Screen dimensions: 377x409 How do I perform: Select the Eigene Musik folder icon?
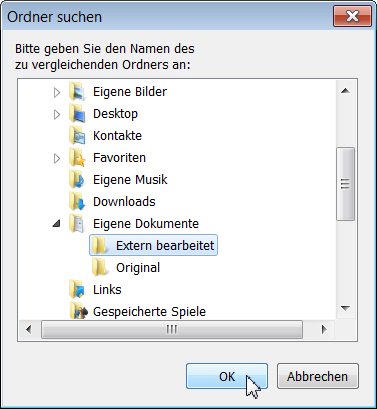coord(77,180)
